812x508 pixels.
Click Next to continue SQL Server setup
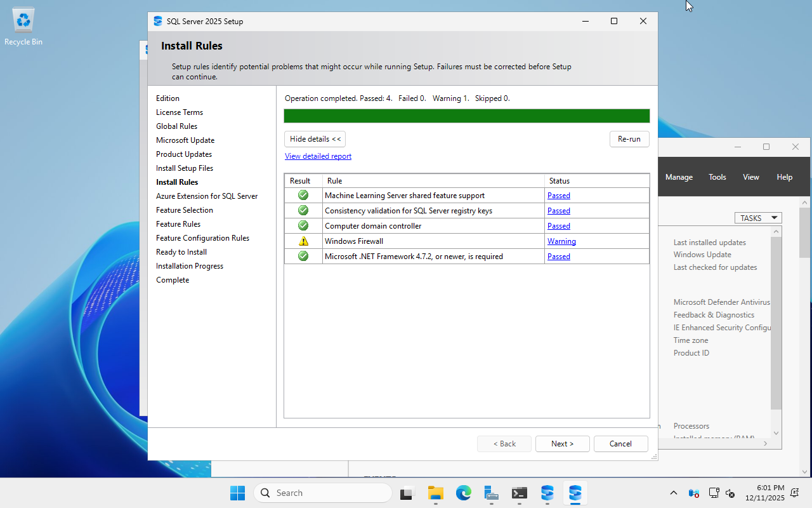coord(562,443)
